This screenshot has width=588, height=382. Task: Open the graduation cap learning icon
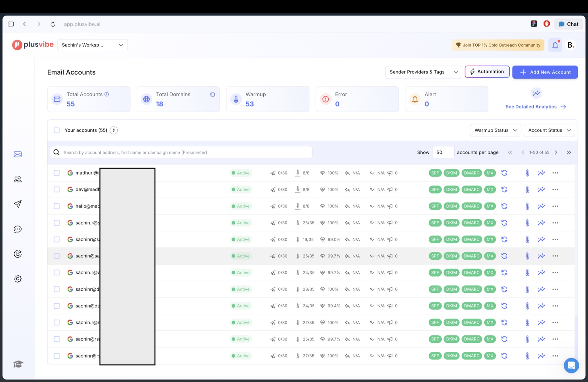pyautogui.click(x=18, y=364)
